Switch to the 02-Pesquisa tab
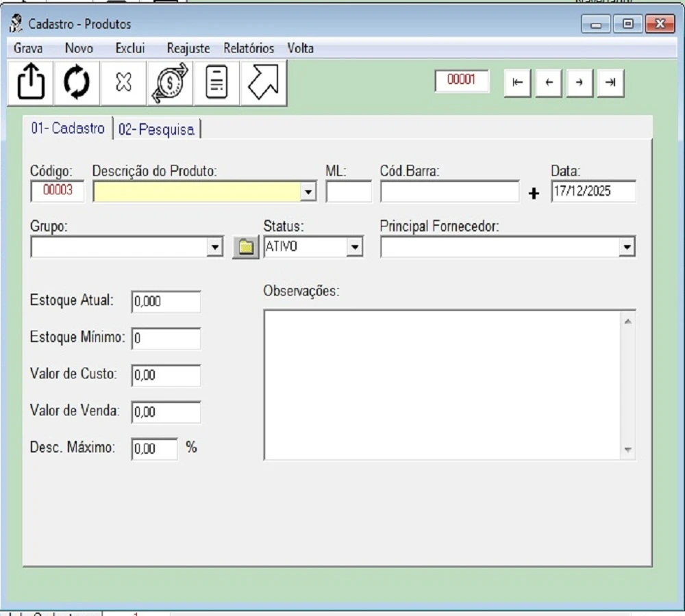The height and width of the screenshot is (616, 685). click(156, 129)
